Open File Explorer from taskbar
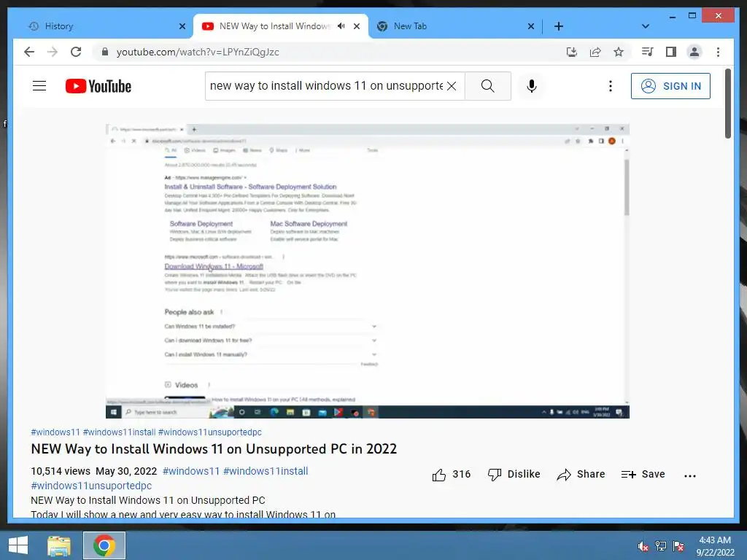The width and height of the screenshot is (747, 560). (x=59, y=545)
